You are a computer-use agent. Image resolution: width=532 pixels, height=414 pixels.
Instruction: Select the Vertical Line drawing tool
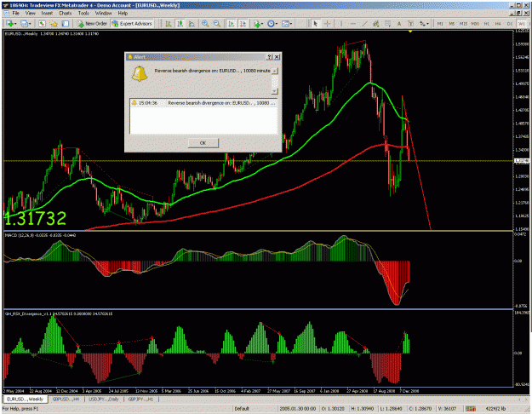(x=341, y=24)
